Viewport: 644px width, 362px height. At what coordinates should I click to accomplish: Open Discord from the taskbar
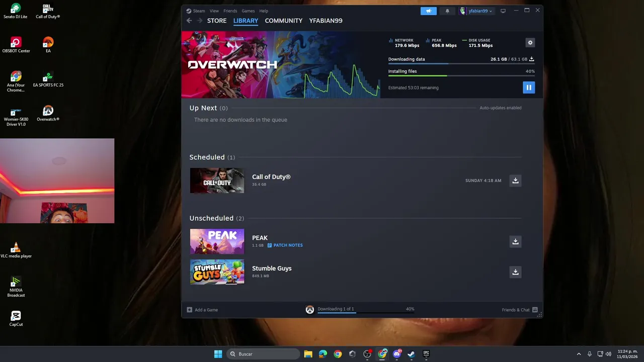(397, 354)
